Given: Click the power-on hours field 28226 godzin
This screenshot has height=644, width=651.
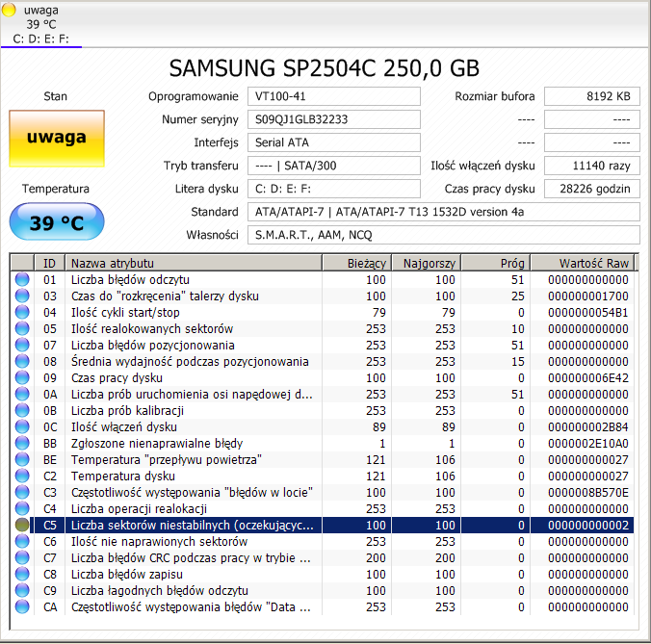Looking at the screenshot, I should click(592, 189).
